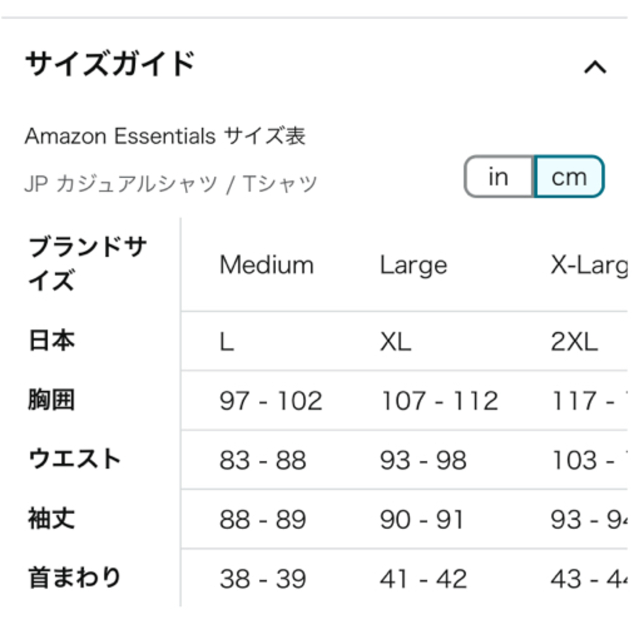Select the 2XL Japan size cell
The height and width of the screenshot is (644, 644).
tap(574, 342)
